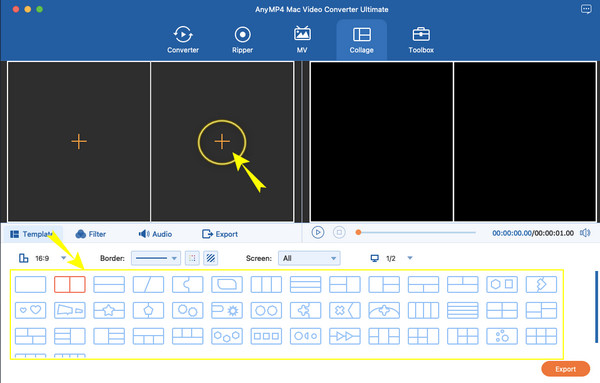Choose the diagonal slash split template

[x=148, y=284]
